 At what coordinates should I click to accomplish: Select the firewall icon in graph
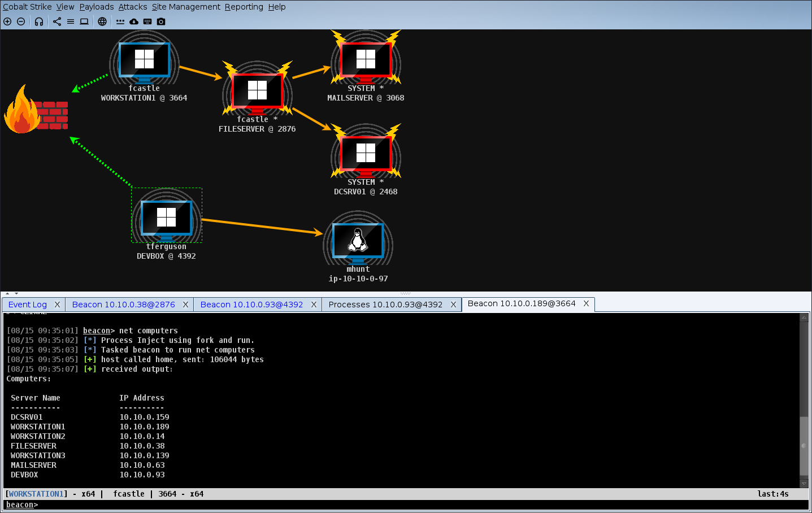(x=36, y=110)
